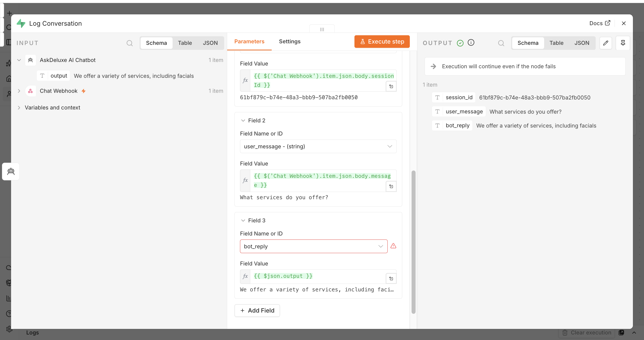Show input as Table view
The image size is (644, 340).
[185, 43]
